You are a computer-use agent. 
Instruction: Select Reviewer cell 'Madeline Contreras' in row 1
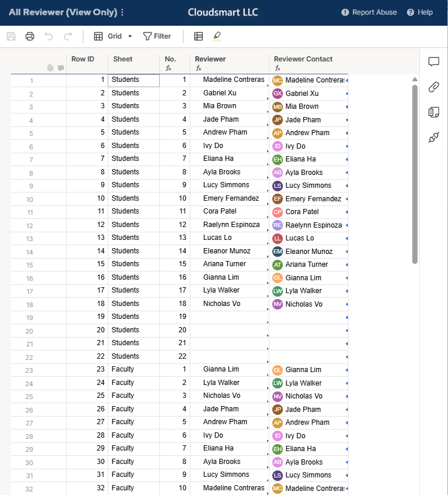coord(230,80)
